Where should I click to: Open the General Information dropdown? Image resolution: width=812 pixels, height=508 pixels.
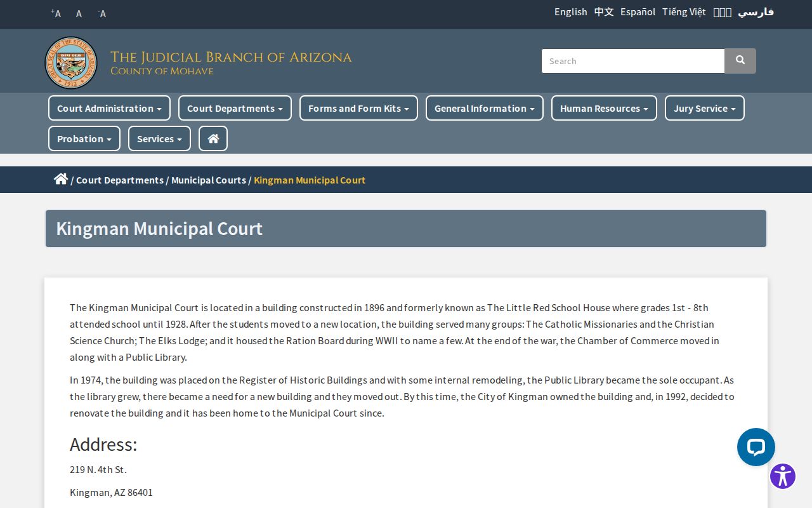485,108
